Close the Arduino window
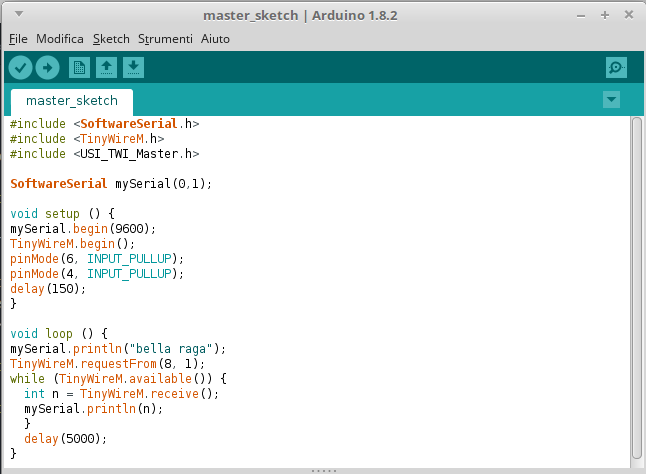 (629, 15)
